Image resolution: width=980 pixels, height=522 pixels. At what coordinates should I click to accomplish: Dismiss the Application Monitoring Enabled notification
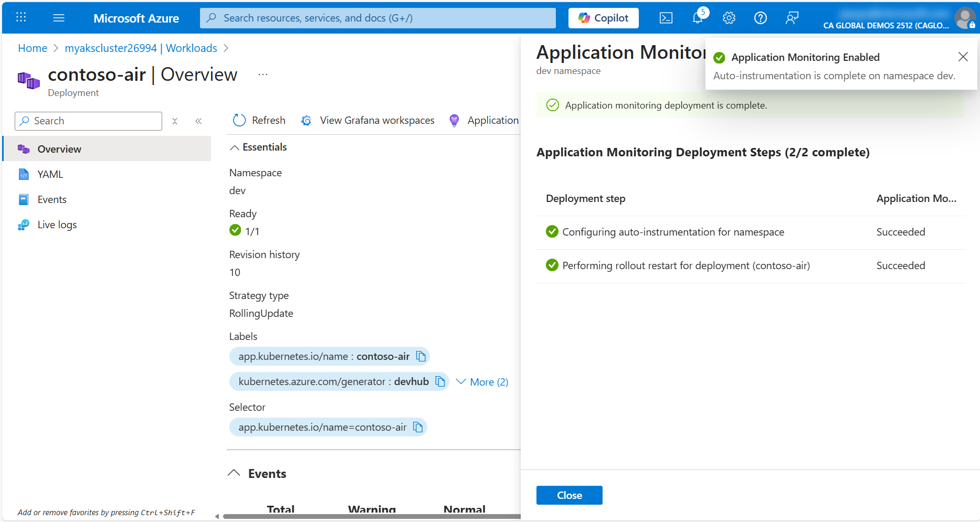963,57
